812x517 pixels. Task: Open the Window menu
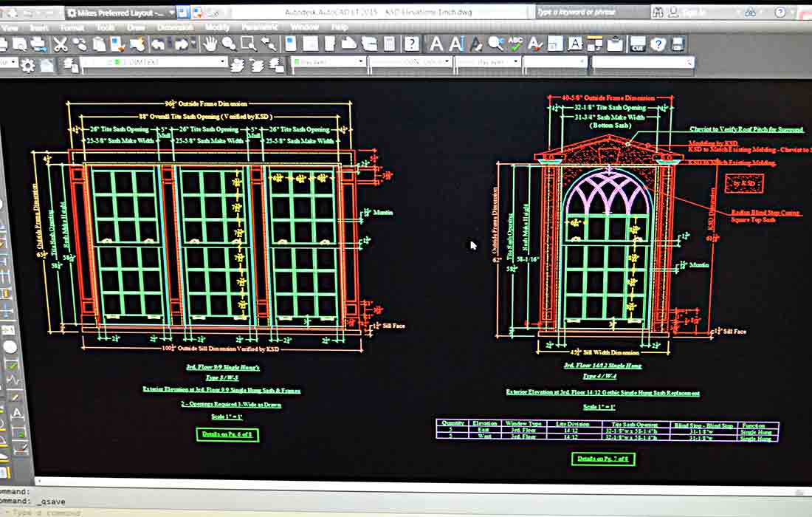pos(304,27)
